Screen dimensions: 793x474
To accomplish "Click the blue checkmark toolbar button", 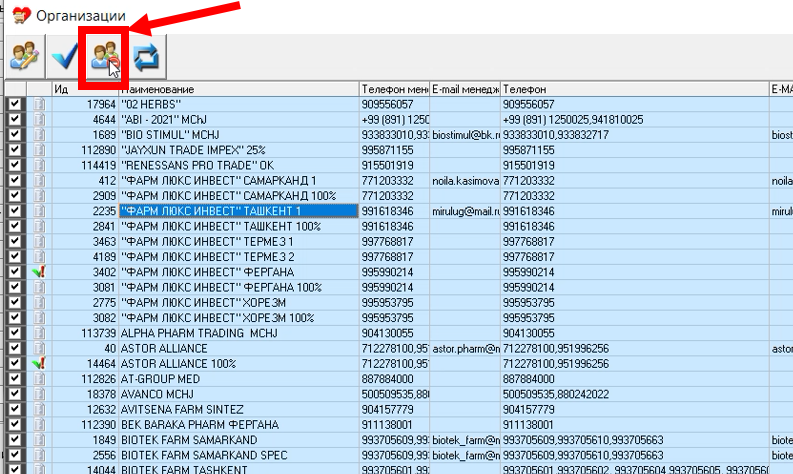I will (x=65, y=56).
